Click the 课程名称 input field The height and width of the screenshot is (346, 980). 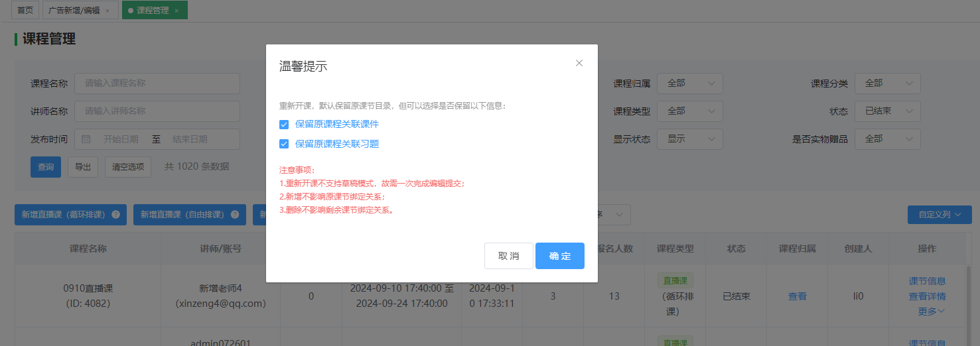pyautogui.click(x=157, y=84)
